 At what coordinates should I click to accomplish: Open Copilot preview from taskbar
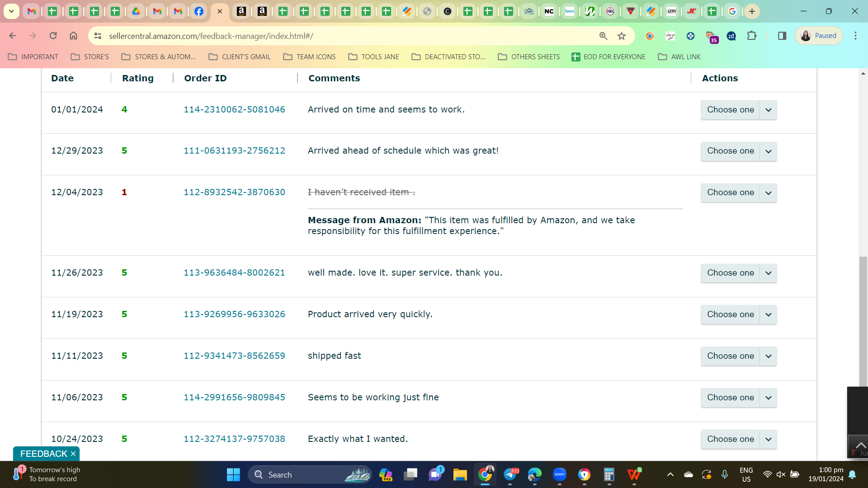[386, 474]
